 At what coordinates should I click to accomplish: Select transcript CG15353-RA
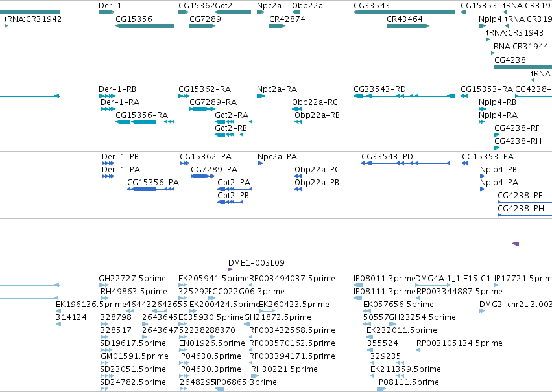(464, 96)
